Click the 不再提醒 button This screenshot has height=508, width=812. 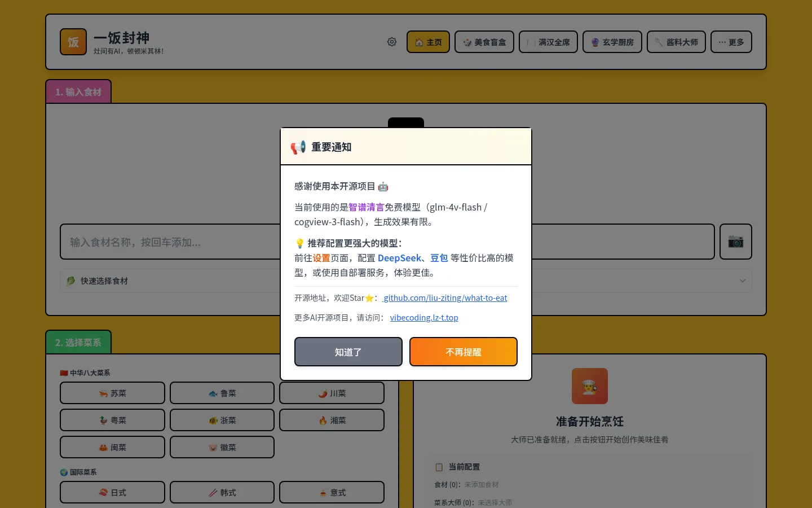464,352
